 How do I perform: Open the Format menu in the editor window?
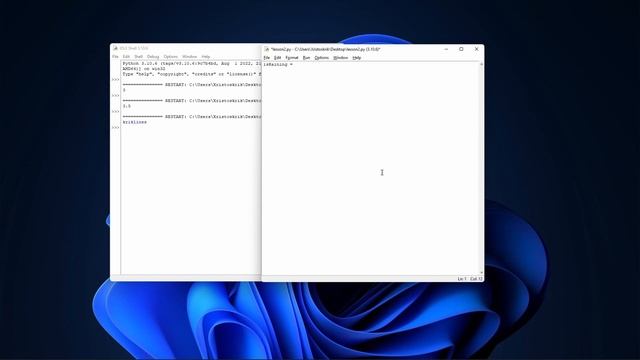292,58
